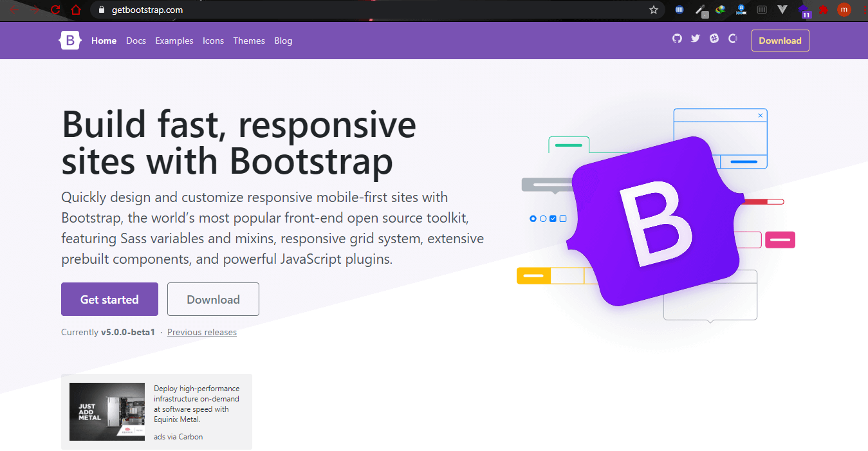Bookmark this page via the star
868x451 pixels.
654,10
